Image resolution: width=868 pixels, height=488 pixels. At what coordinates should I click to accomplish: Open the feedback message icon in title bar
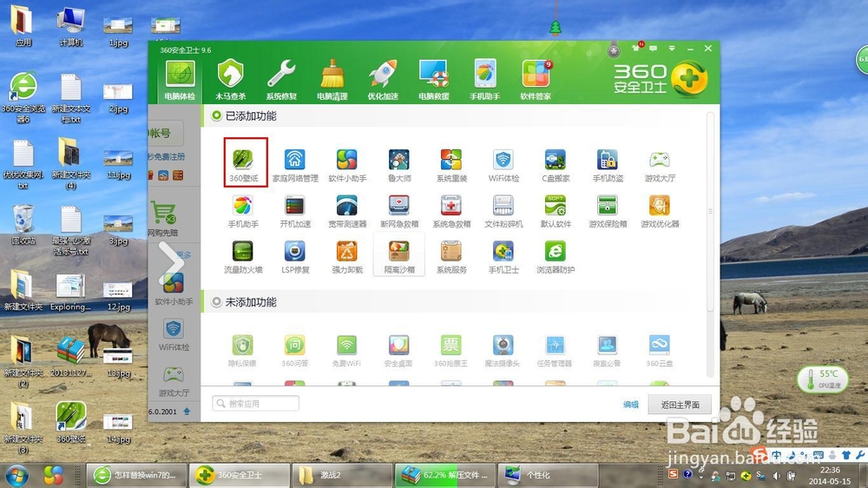point(654,49)
